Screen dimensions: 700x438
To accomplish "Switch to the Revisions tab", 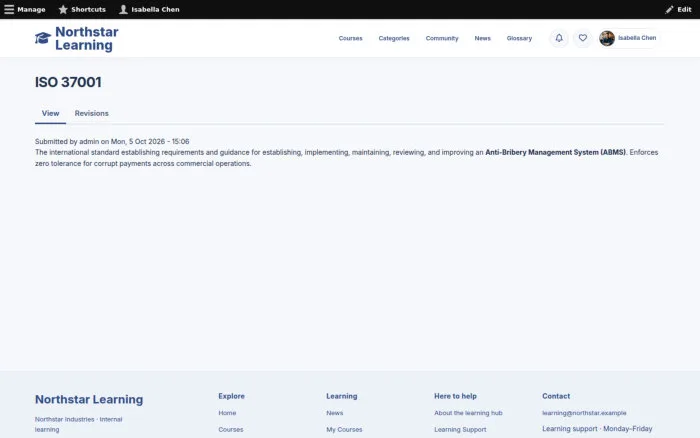I will (92, 113).
